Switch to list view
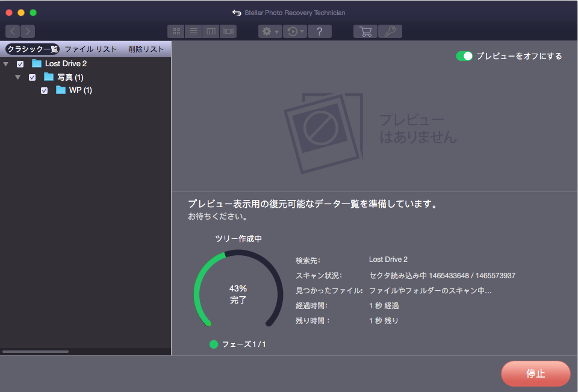 point(193,31)
